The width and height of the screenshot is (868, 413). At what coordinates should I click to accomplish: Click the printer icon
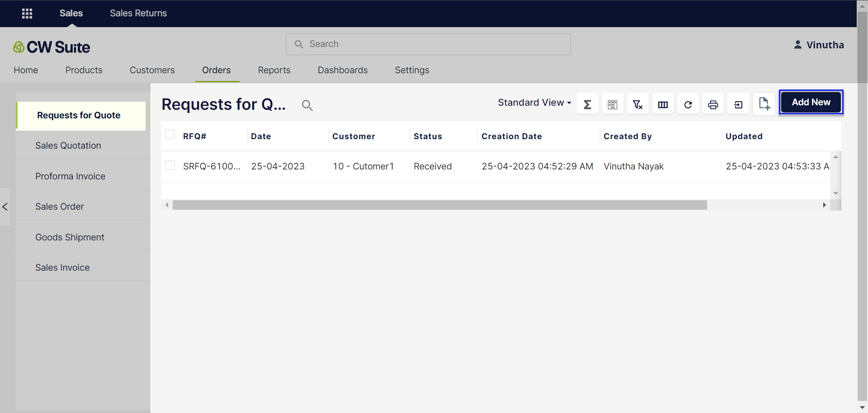click(713, 104)
